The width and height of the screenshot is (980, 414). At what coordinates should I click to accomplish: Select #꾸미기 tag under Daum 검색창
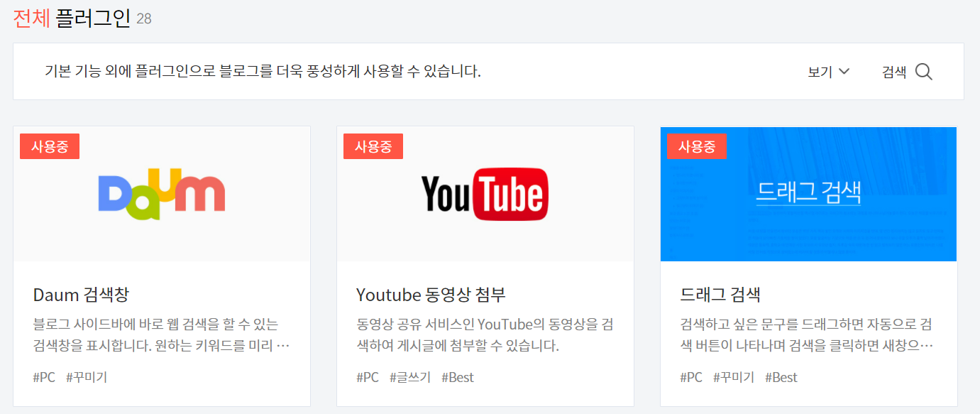[x=87, y=377]
